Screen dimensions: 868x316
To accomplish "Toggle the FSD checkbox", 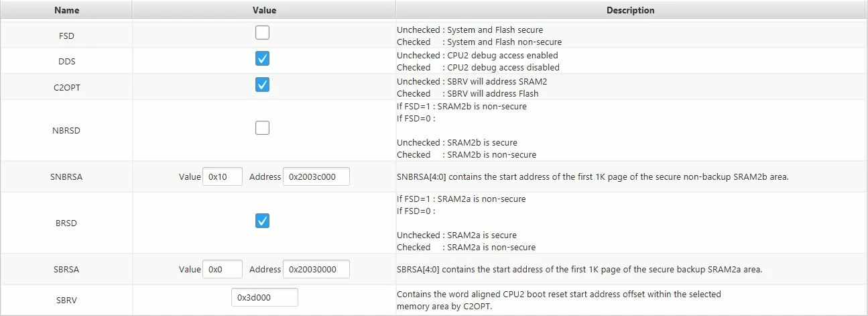I will 263,33.
